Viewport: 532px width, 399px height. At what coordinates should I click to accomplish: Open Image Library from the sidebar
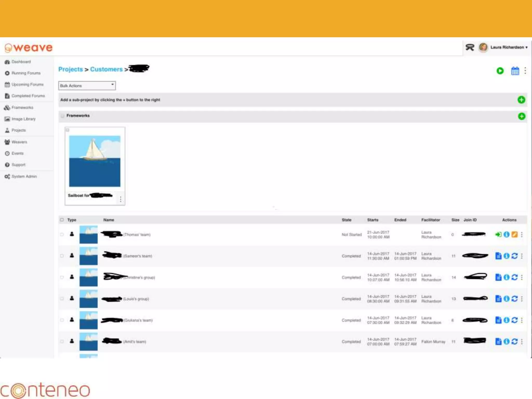[x=23, y=119]
